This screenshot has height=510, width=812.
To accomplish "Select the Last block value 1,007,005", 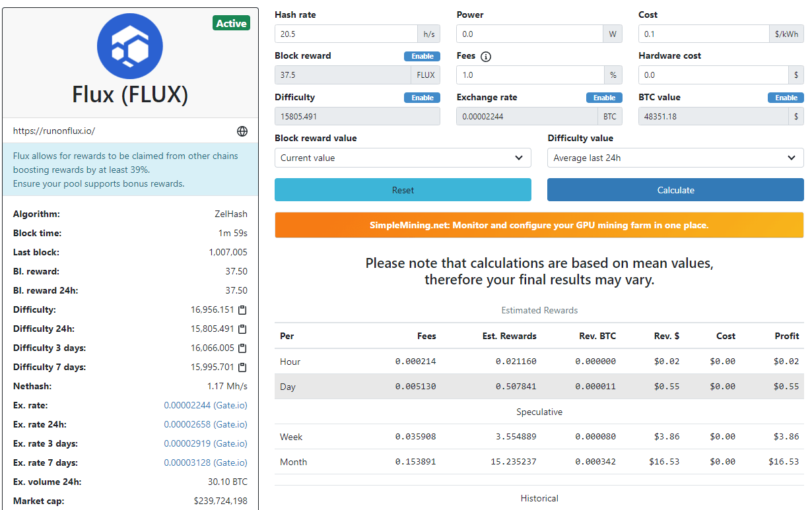I will 228,253.
